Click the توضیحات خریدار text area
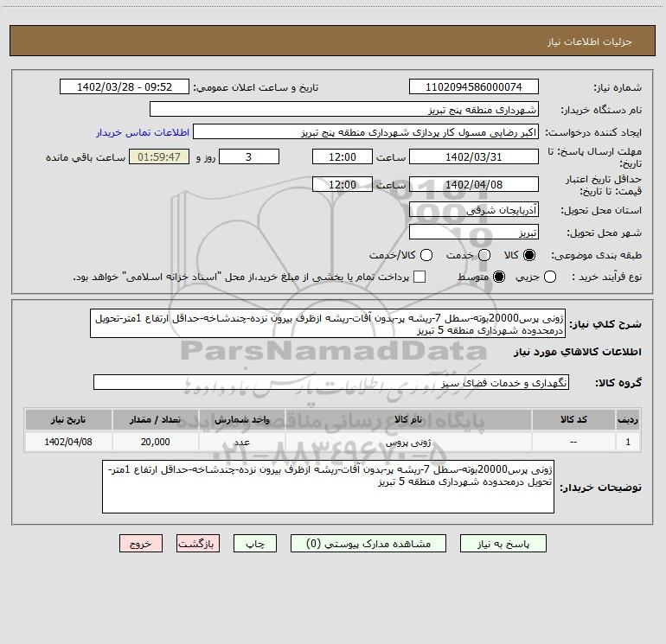 329,487
